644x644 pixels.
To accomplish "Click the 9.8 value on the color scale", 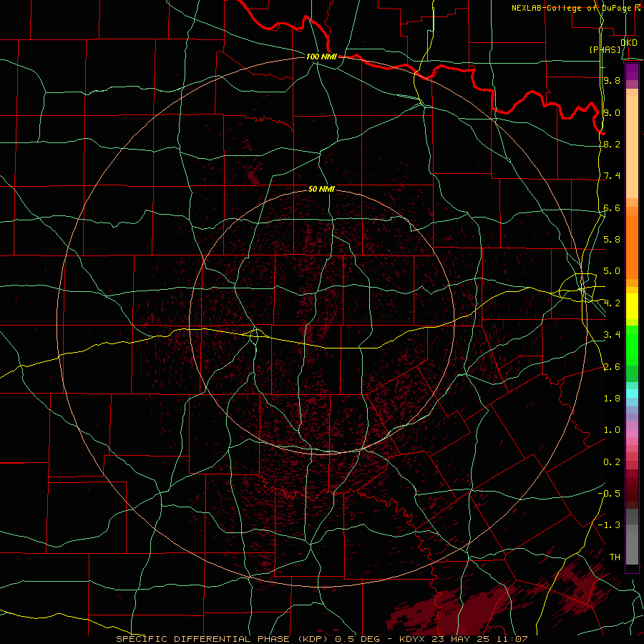I will point(612,80).
